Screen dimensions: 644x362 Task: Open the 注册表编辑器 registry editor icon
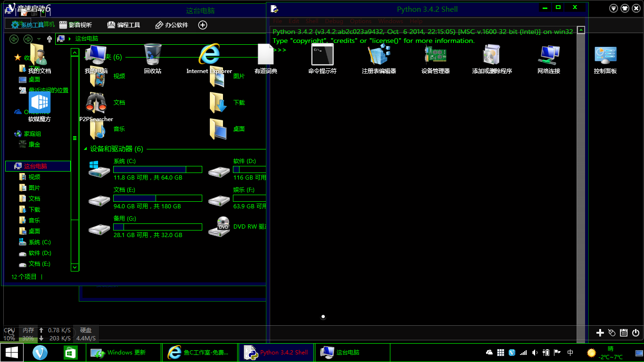pyautogui.click(x=379, y=59)
